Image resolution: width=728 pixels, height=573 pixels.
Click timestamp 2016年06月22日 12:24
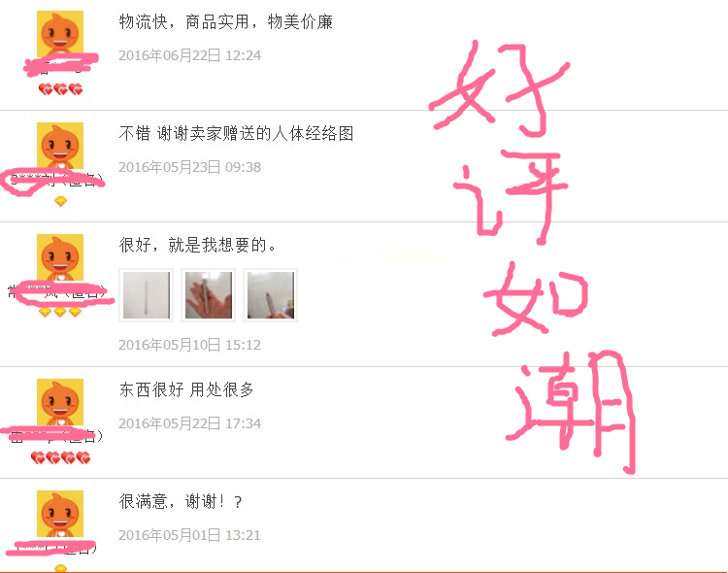point(190,55)
